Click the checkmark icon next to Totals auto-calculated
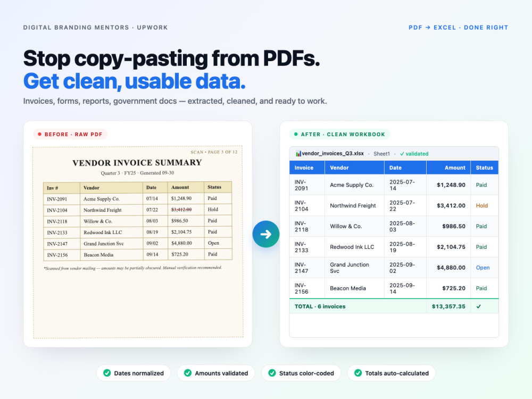 358,373
